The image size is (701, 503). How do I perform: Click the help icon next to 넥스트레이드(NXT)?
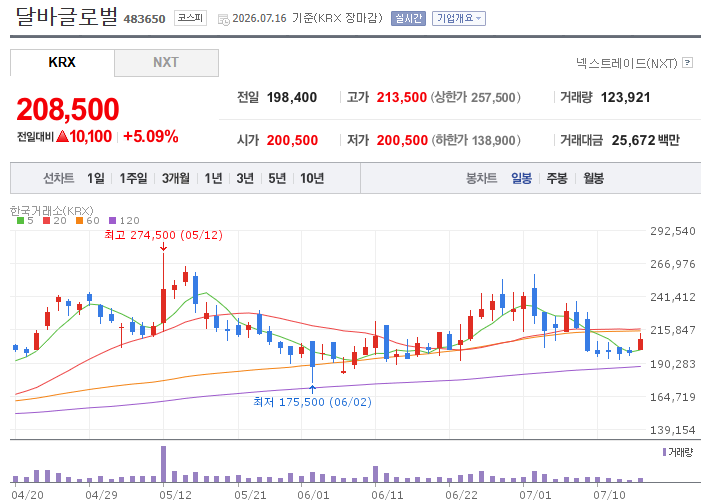click(x=688, y=63)
